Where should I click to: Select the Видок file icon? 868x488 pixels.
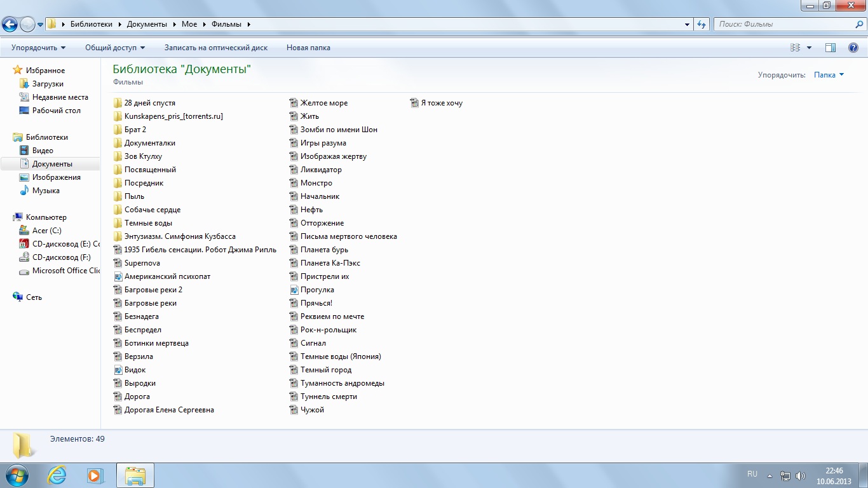pos(118,370)
